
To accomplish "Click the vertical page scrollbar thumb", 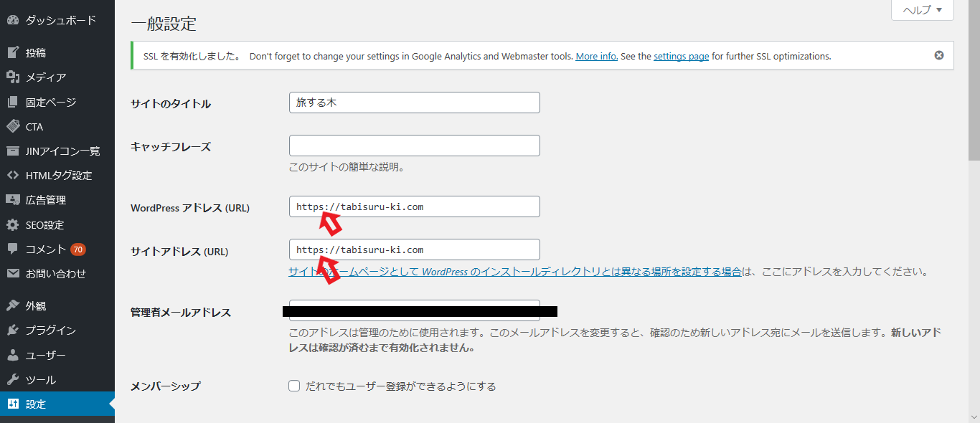I will tap(974, 79).
